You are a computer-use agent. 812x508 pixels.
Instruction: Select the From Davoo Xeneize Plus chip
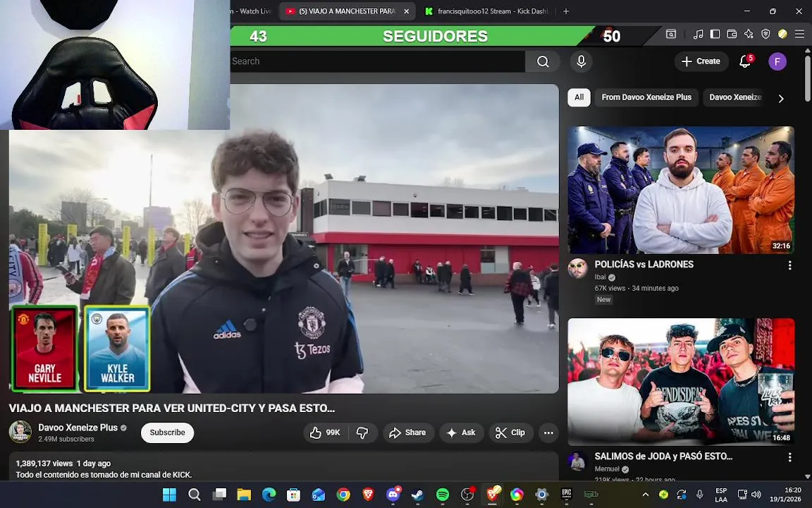(x=646, y=97)
